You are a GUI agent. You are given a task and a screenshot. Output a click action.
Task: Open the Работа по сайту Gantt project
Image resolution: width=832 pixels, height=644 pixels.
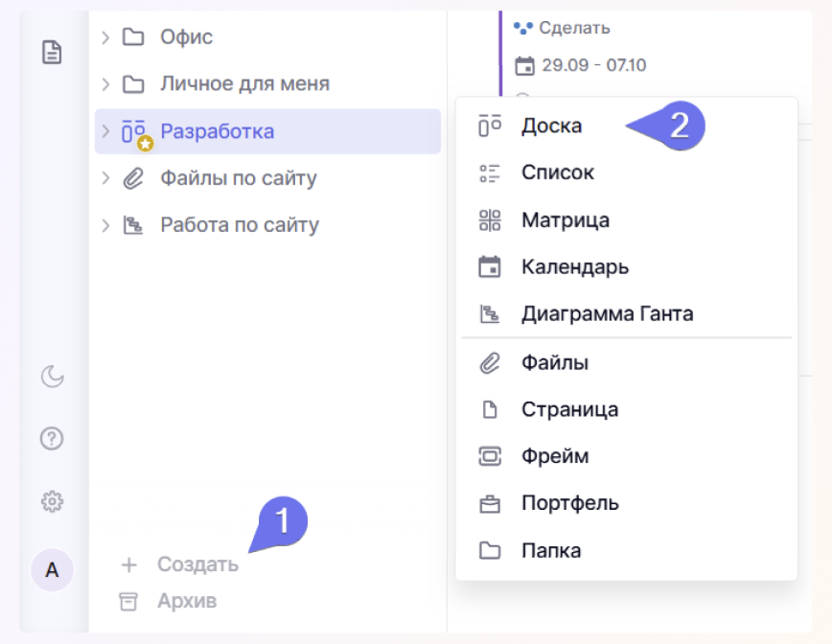(240, 225)
